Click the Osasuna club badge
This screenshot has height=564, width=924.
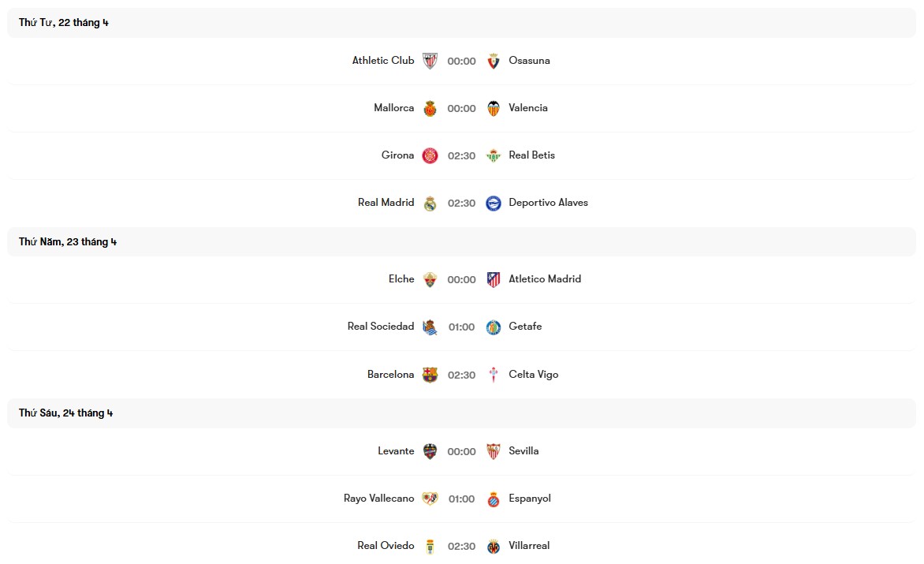click(493, 60)
